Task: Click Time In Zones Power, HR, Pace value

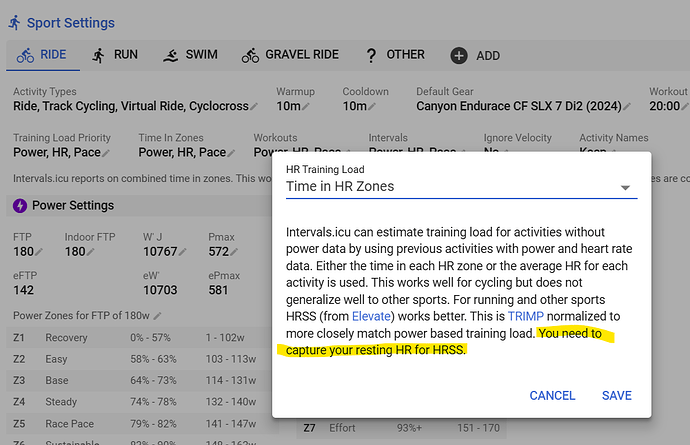Action: coord(182,153)
